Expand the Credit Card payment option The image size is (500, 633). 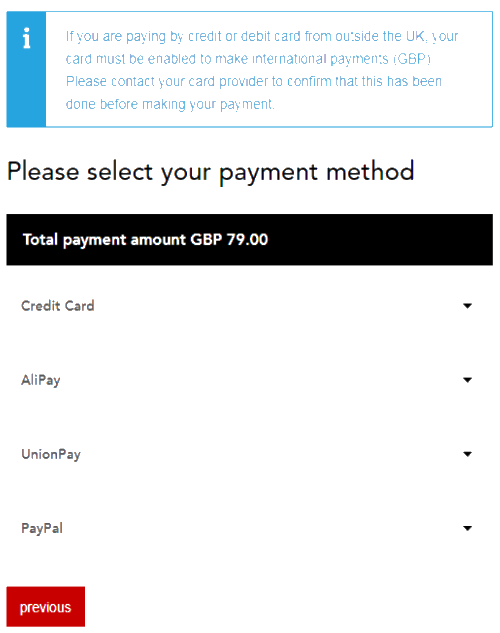click(249, 306)
